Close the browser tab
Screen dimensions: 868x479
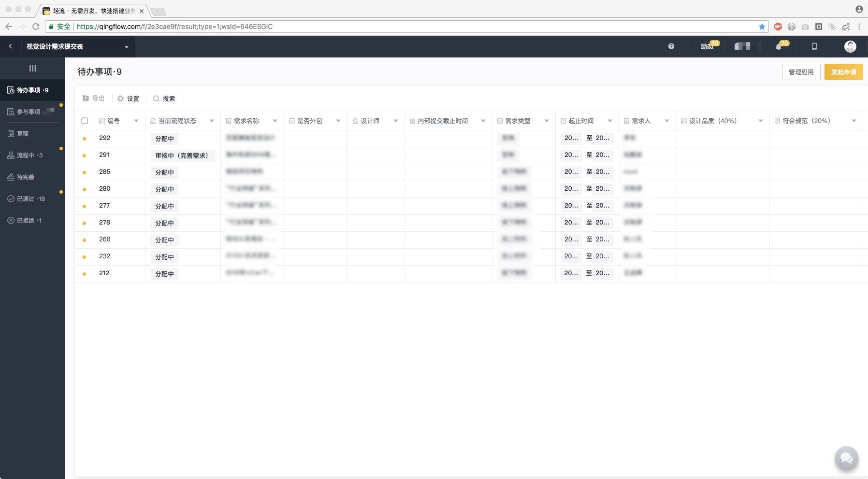pyautogui.click(x=142, y=11)
